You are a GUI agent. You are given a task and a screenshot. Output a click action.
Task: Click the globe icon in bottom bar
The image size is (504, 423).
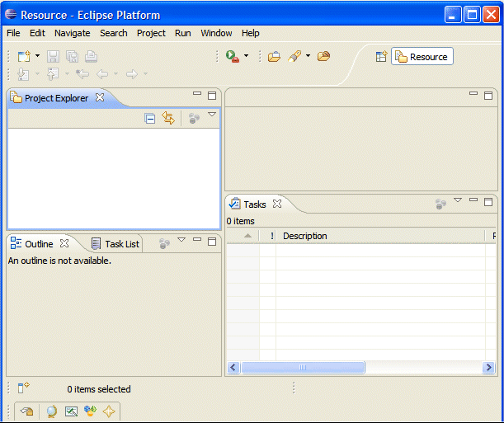pos(52,411)
